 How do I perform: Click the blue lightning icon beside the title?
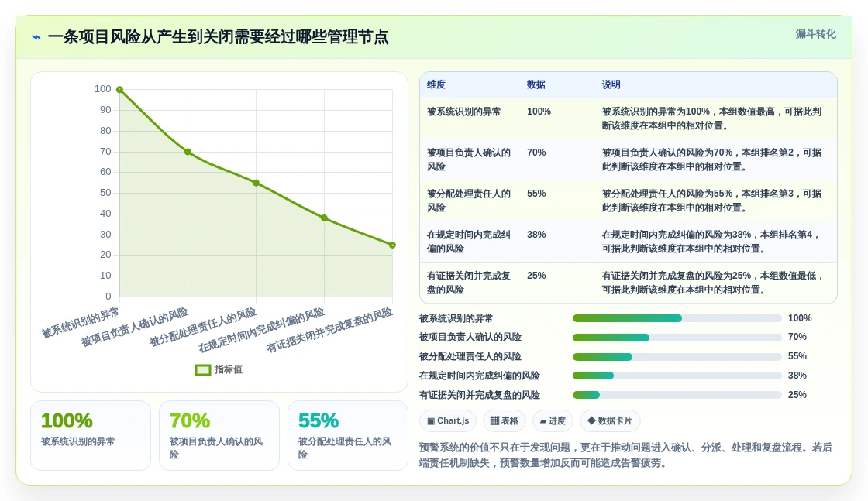pyautogui.click(x=36, y=37)
